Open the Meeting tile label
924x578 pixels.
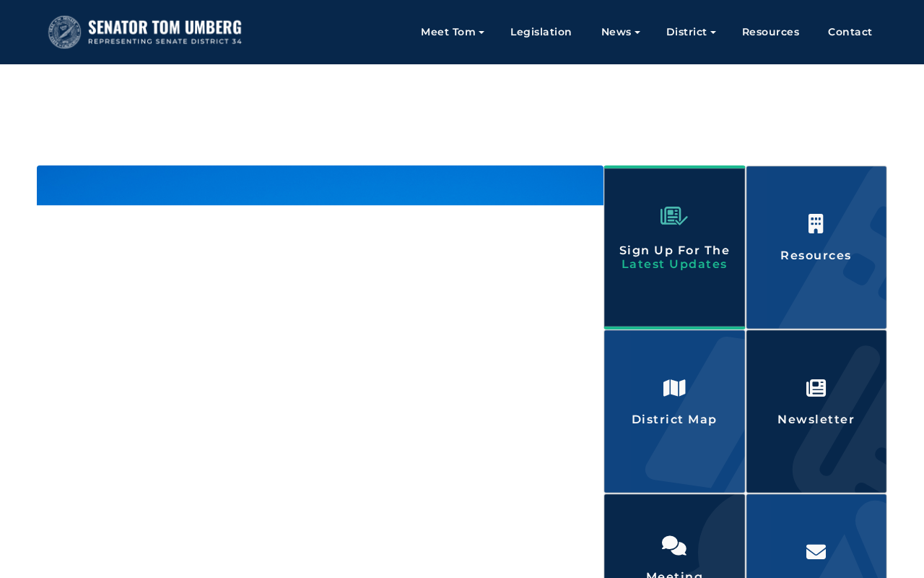pyautogui.click(x=674, y=574)
